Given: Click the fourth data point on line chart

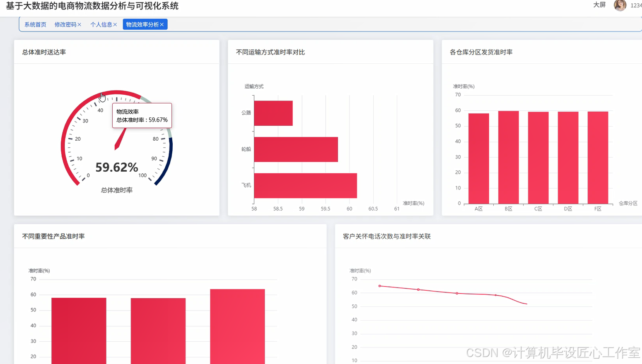Looking at the screenshot, I should 496,295.
